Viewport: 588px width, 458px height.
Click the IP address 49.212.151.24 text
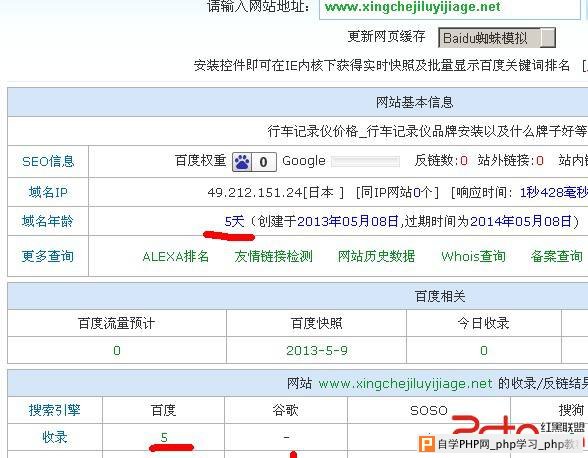click(255, 192)
